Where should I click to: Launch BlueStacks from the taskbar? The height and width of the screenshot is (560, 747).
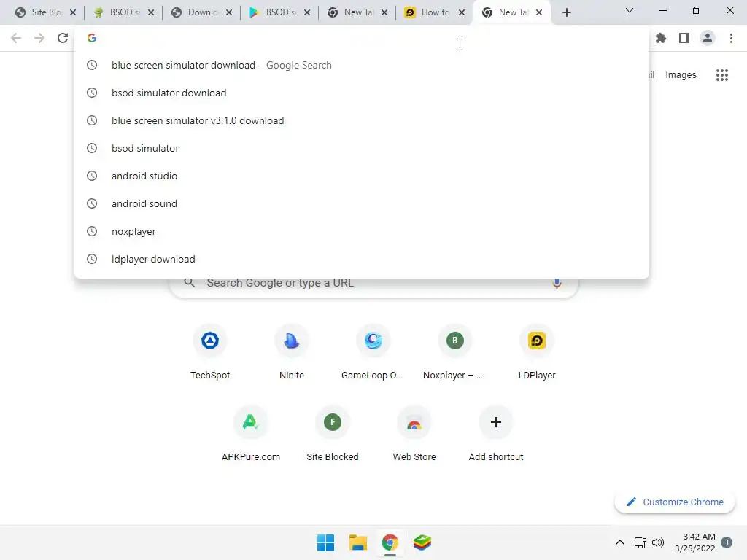[x=422, y=542]
